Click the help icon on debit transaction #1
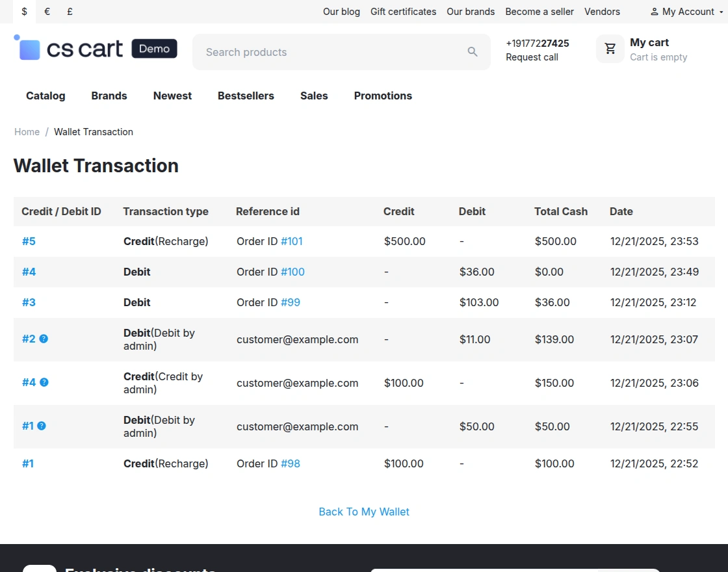This screenshot has width=728, height=572. click(42, 426)
